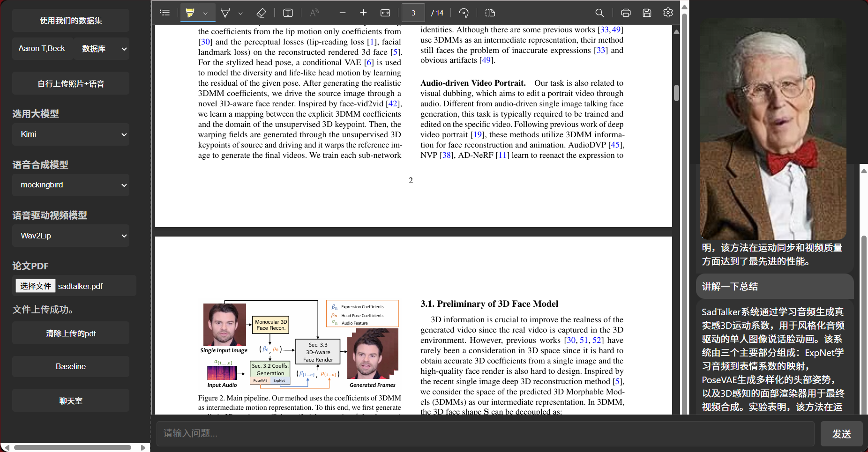Open the Wav2Lip video model dropdown
The width and height of the screenshot is (868, 452).
(71, 236)
